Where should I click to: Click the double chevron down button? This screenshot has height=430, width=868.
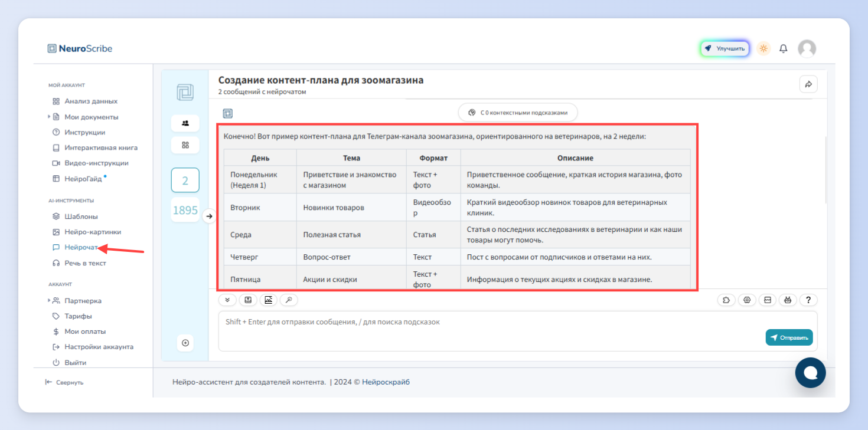coord(227,300)
